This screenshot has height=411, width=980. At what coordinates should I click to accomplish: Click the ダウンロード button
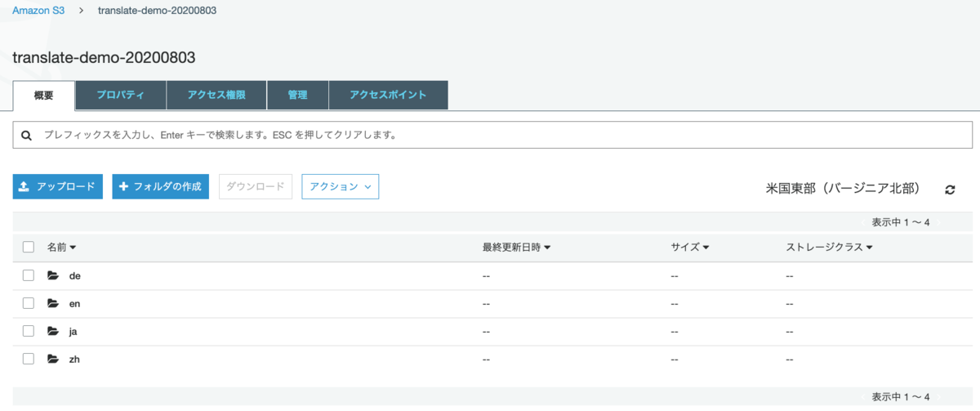click(256, 186)
